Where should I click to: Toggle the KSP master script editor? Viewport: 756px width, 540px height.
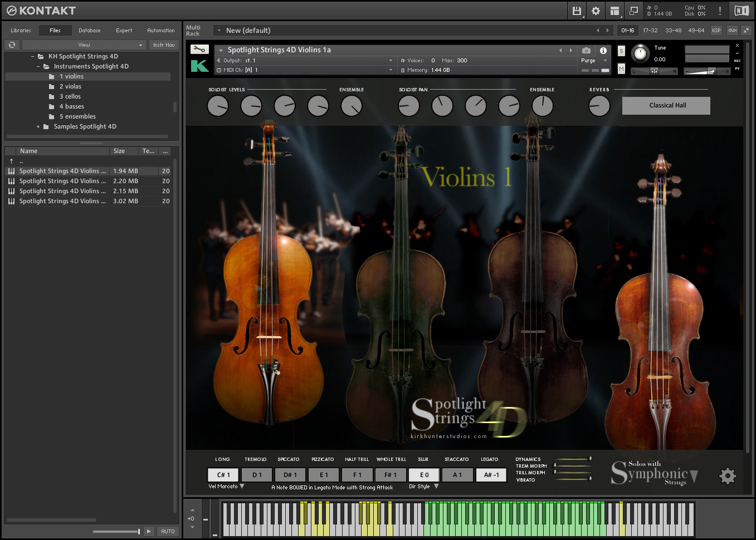click(x=716, y=31)
